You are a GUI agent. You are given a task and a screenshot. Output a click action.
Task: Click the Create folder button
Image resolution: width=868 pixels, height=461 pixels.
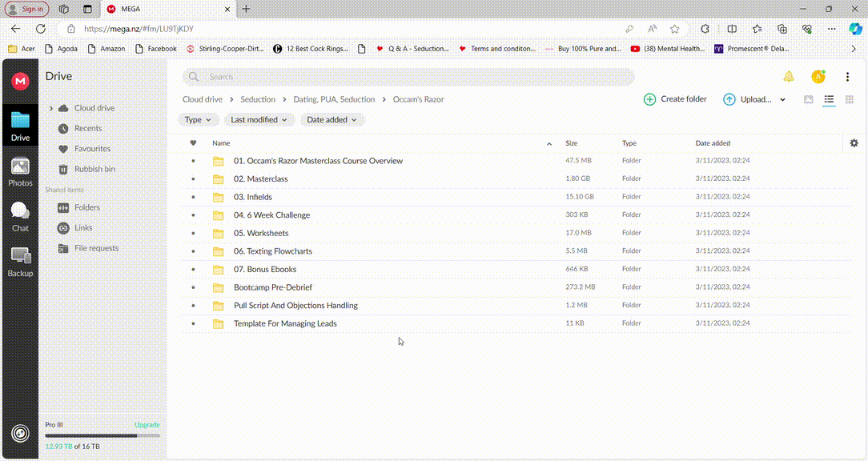point(675,99)
